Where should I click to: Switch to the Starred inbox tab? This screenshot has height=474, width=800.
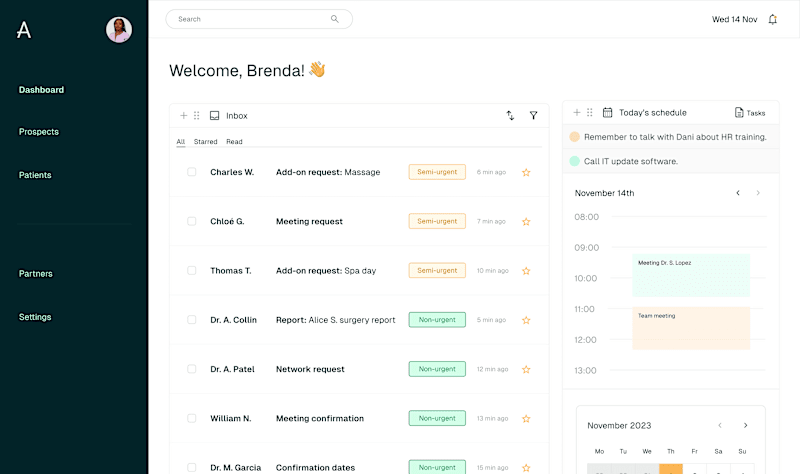(206, 141)
